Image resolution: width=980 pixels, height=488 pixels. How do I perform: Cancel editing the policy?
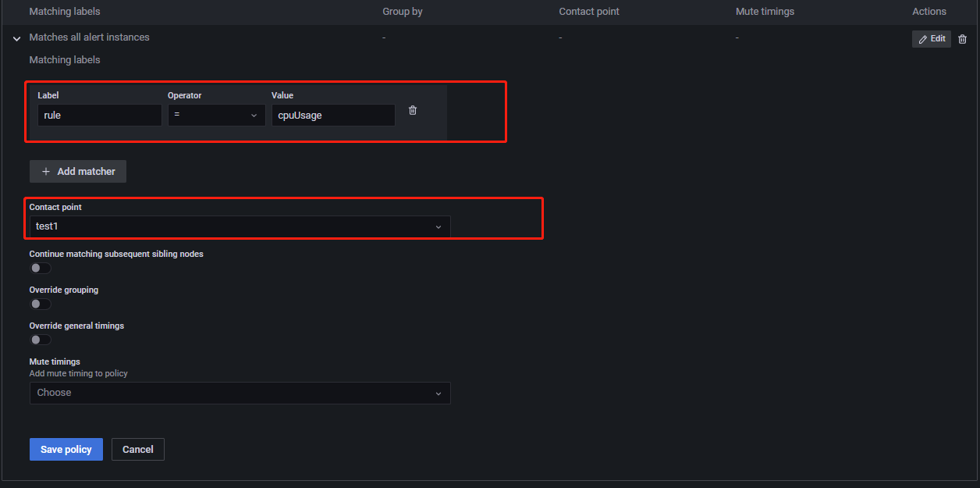pyautogui.click(x=138, y=450)
